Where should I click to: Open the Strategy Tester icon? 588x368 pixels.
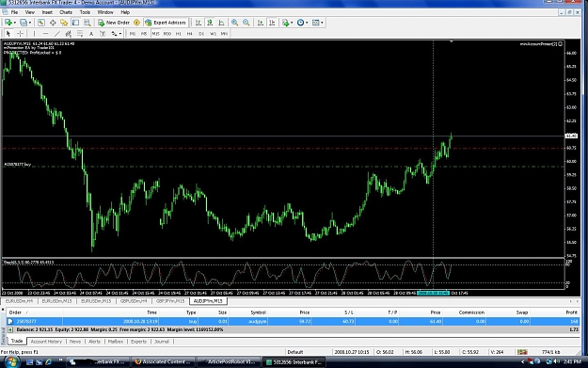click(87, 23)
